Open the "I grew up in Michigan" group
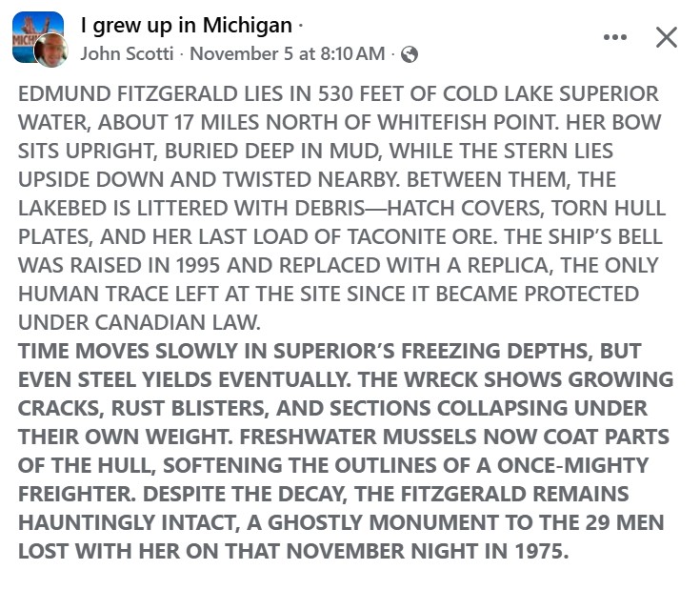Image resolution: width=700 pixels, height=590 pixels. click(x=186, y=25)
